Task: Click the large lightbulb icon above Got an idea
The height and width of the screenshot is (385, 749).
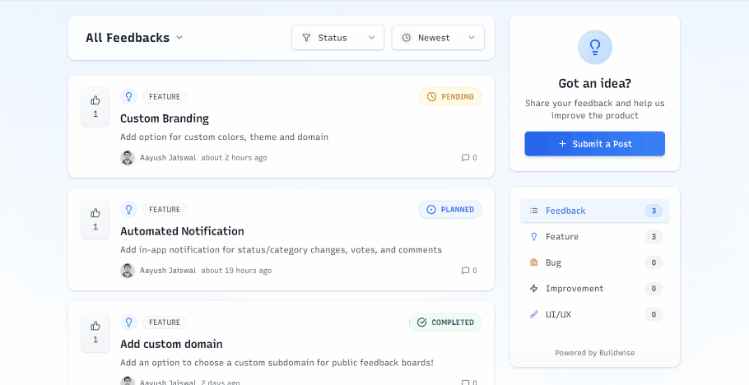Action: pyautogui.click(x=595, y=47)
